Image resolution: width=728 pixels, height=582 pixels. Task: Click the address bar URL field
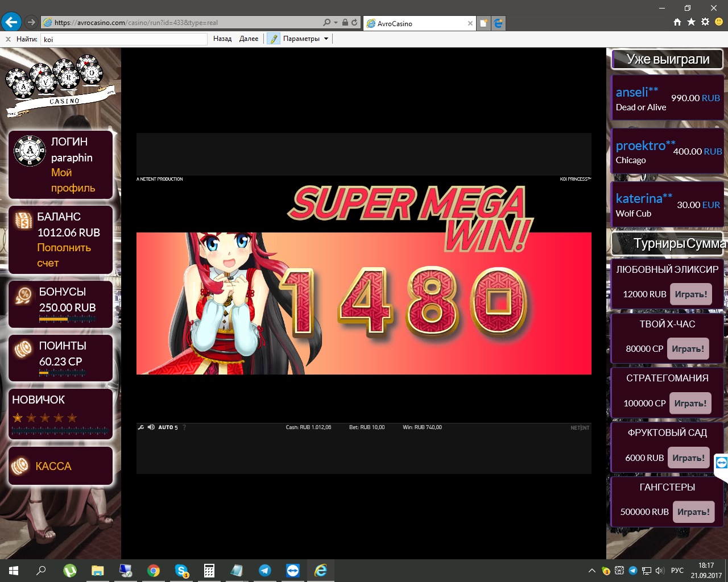click(x=182, y=23)
